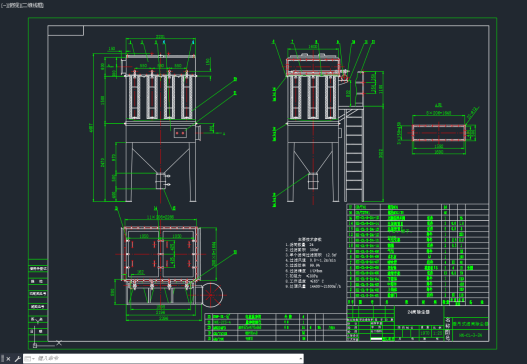Click the '24袋除尘器' title block text
Viewport: 527px width, 364px height.
click(x=419, y=312)
